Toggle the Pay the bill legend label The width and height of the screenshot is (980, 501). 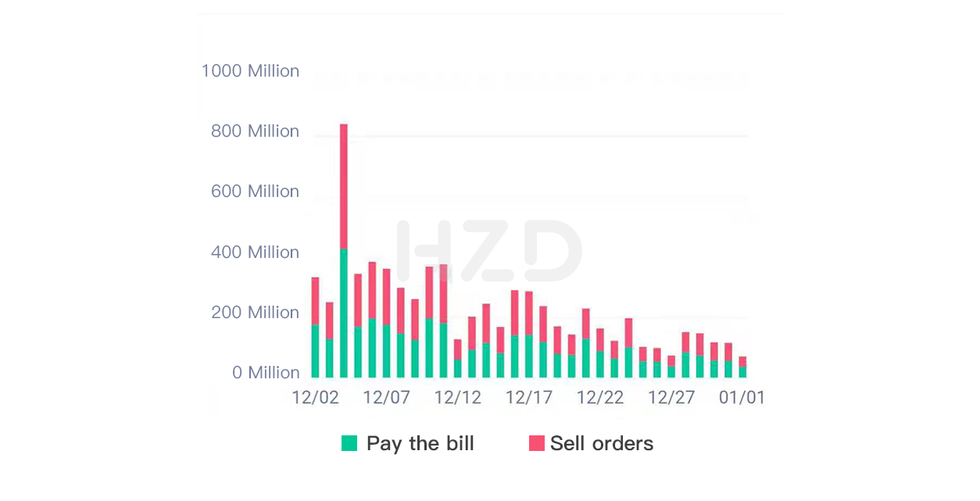(420, 444)
